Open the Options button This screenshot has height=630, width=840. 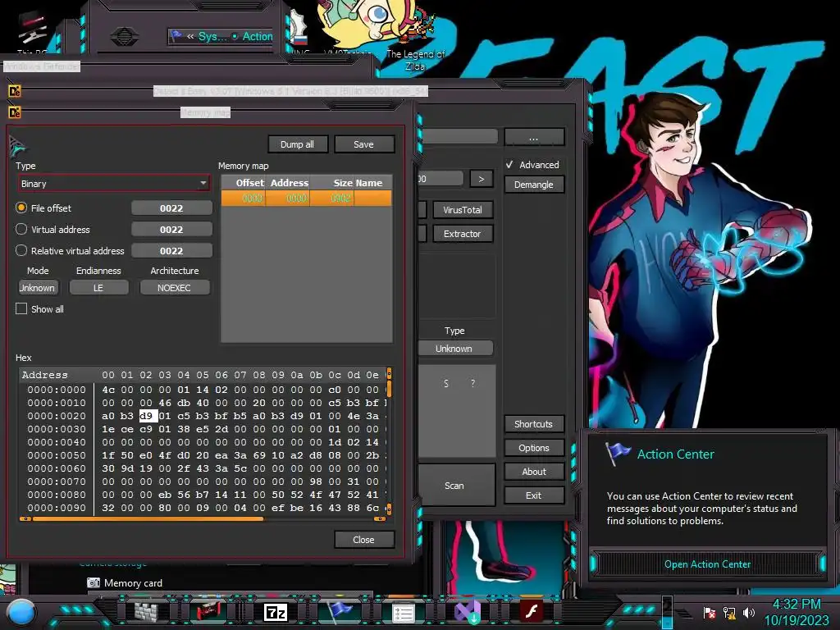click(533, 448)
